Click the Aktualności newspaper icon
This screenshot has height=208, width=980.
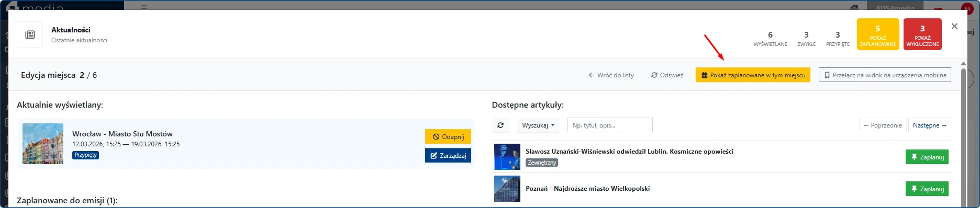[30, 34]
